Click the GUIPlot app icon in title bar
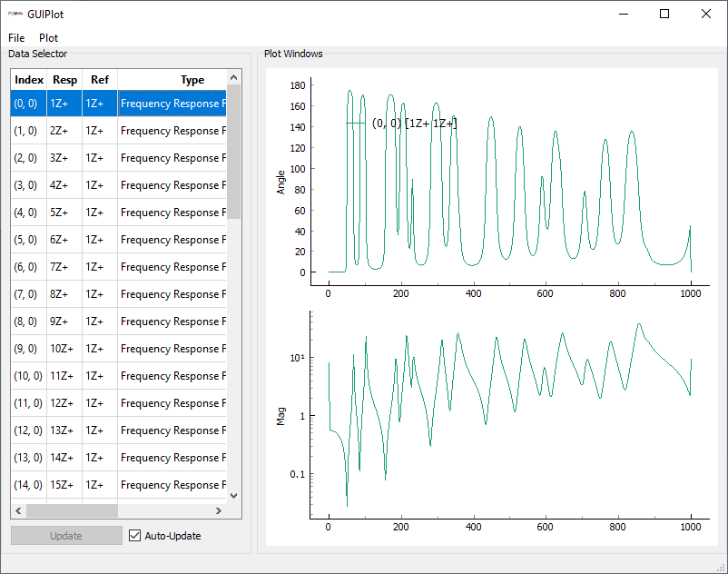The width and height of the screenshot is (728, 574). 17,14
